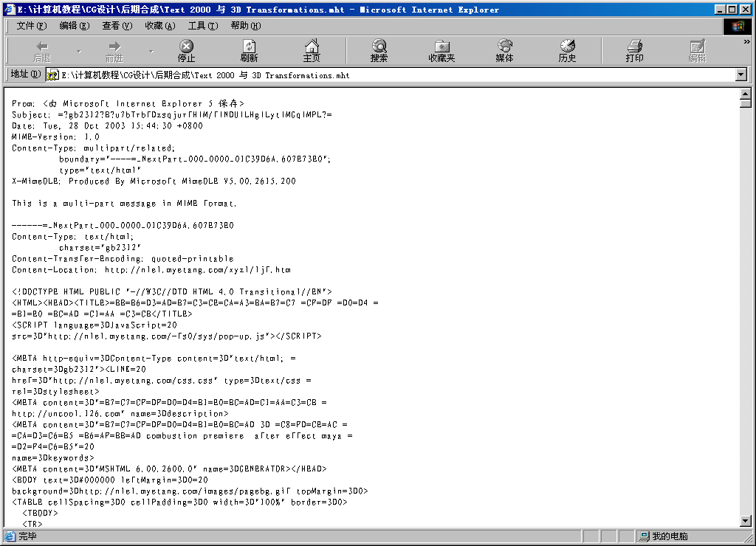Click the Forward (前进) toolbar icon

114,50
